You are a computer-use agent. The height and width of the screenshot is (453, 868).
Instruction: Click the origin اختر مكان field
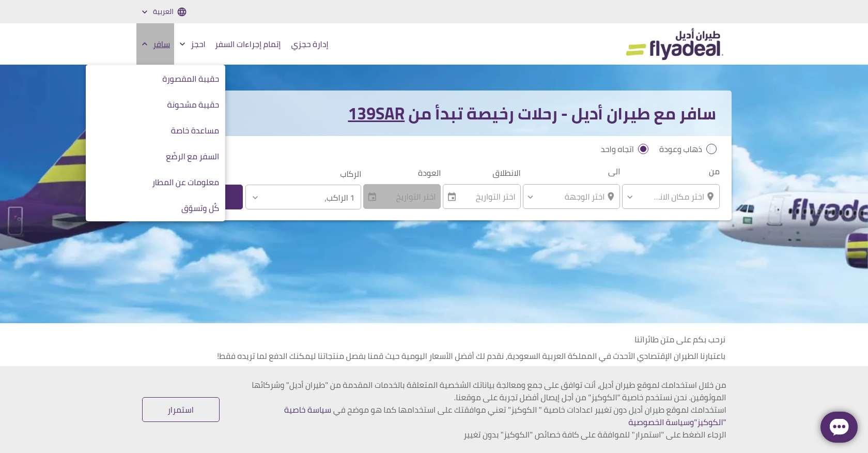671,197
